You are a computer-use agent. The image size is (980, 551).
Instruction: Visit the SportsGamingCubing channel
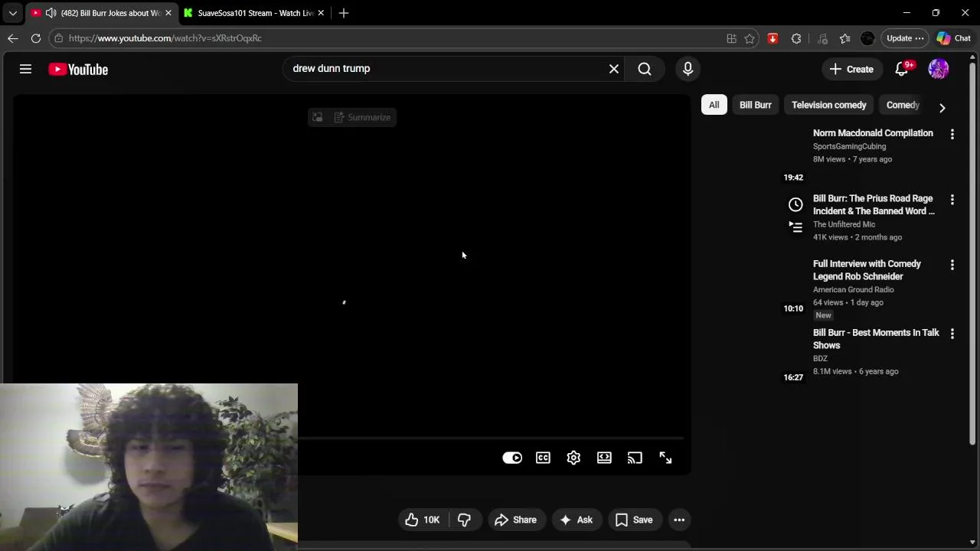[849, 146]
